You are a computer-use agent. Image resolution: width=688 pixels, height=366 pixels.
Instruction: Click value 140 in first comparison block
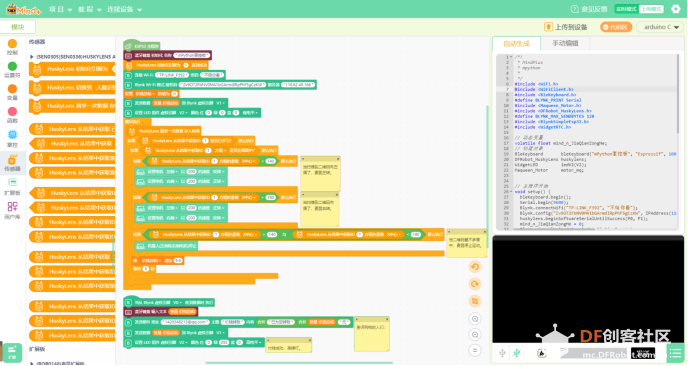tap(271, 161)
